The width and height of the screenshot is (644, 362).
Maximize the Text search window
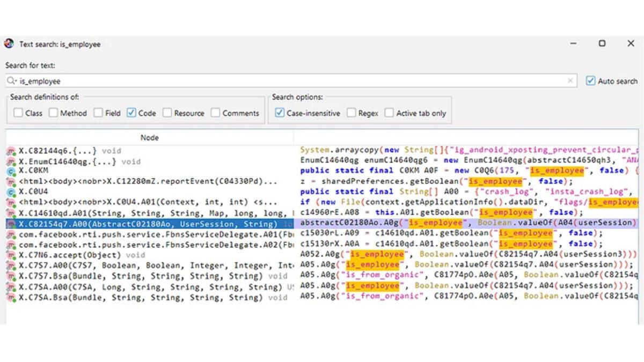(x=602, y=43)
